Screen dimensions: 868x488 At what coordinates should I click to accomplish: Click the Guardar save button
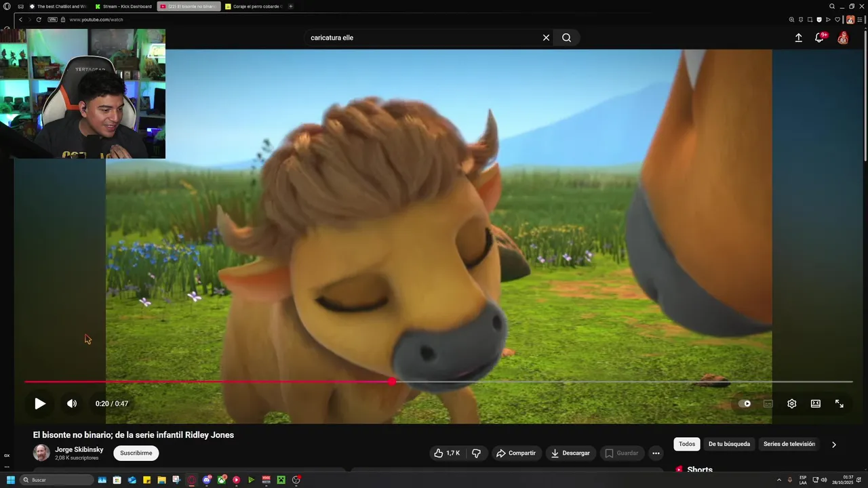point(622,453)
